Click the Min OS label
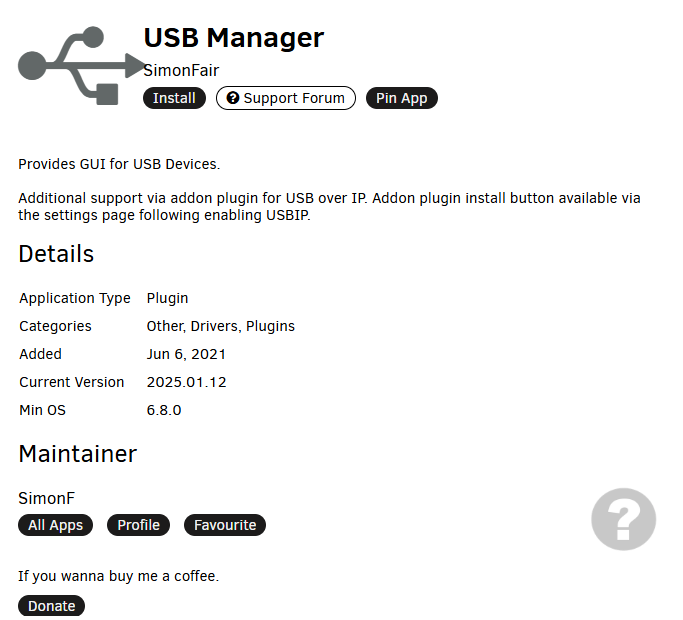This screenshot has height=620, width=683. 42,410
